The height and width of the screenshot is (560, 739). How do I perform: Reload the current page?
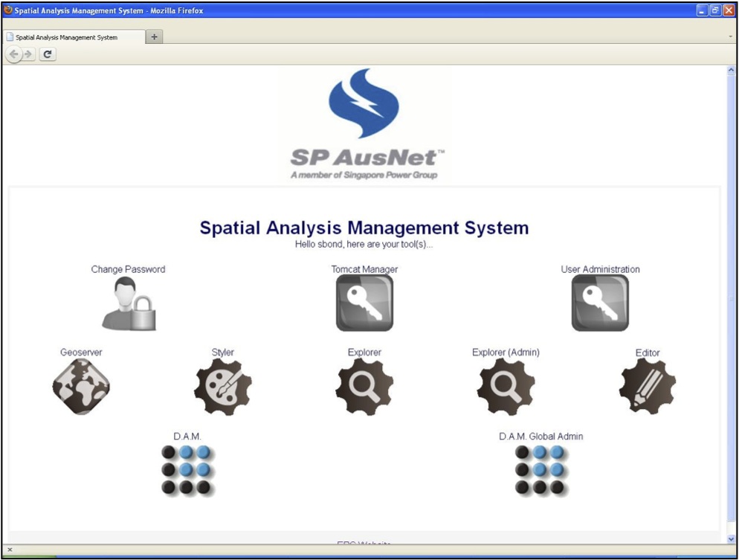coord(48,54)
